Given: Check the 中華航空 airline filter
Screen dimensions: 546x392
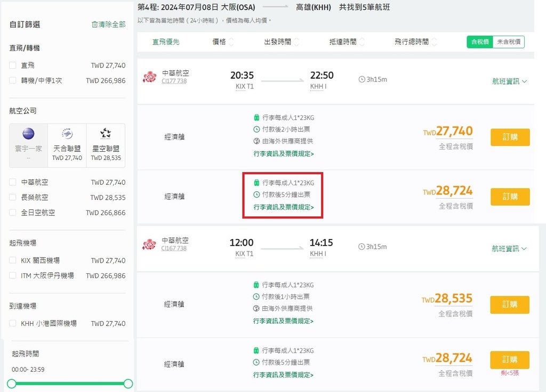Looking at the screenshot, I should coord(13,182).
